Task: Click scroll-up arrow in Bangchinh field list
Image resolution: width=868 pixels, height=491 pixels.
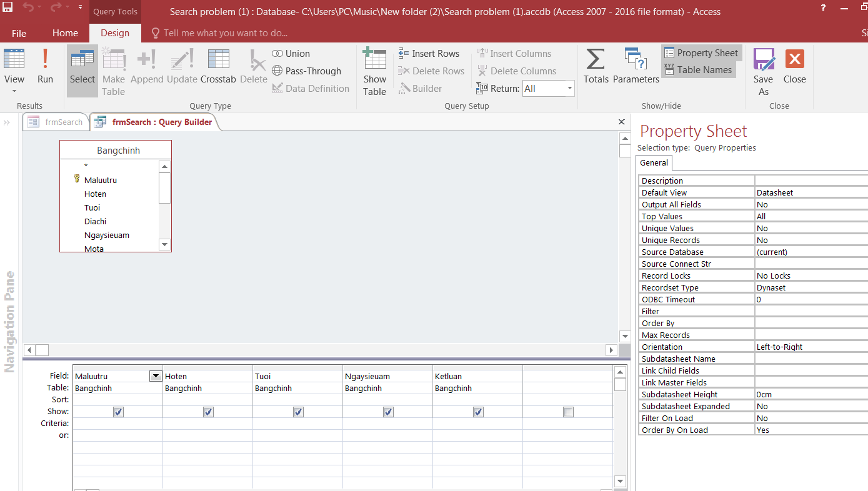Action: 164,166
